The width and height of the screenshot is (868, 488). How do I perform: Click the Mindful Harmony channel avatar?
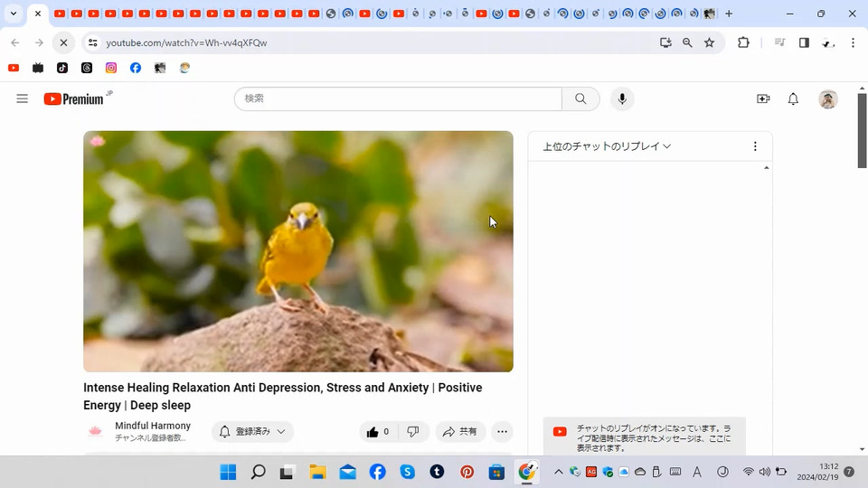click(x=95, y=432)
